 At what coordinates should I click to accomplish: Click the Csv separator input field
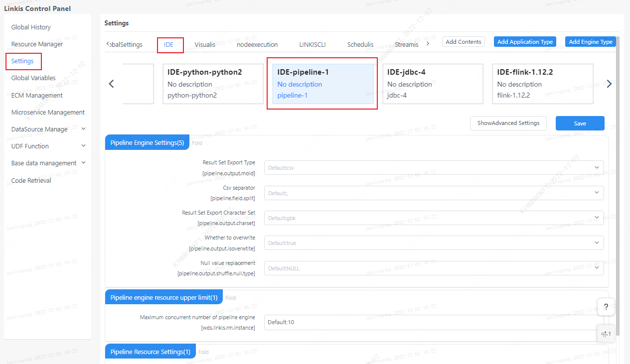click(x=433, y=193)
